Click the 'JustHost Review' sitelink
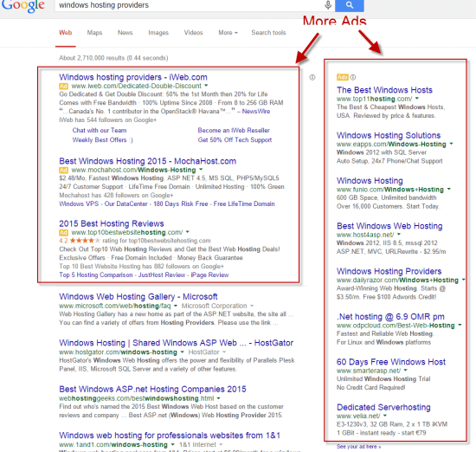The image size is (476, 452). click(x=162, y=274)
